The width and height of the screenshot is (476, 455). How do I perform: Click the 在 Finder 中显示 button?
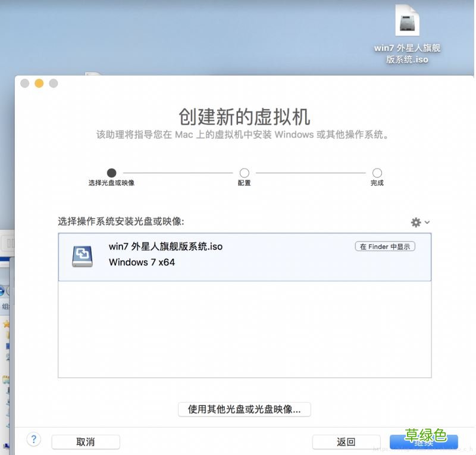[384, 246]
